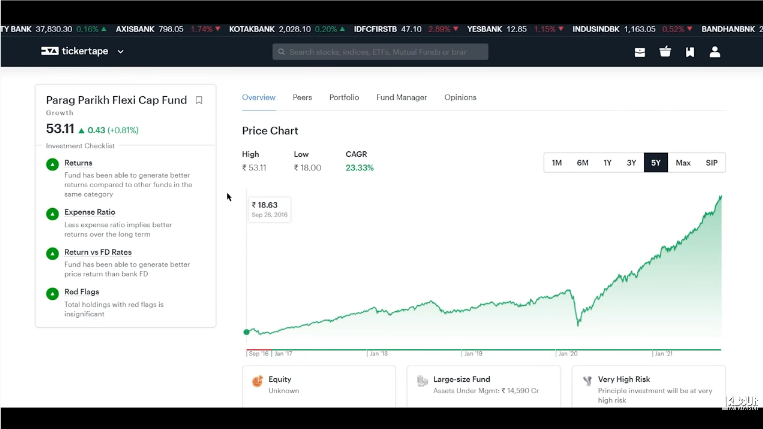The width and height of the screenshot is (763, 429).
Task: Click the Equity pie chart icon
Action: [x=257, y=381]
